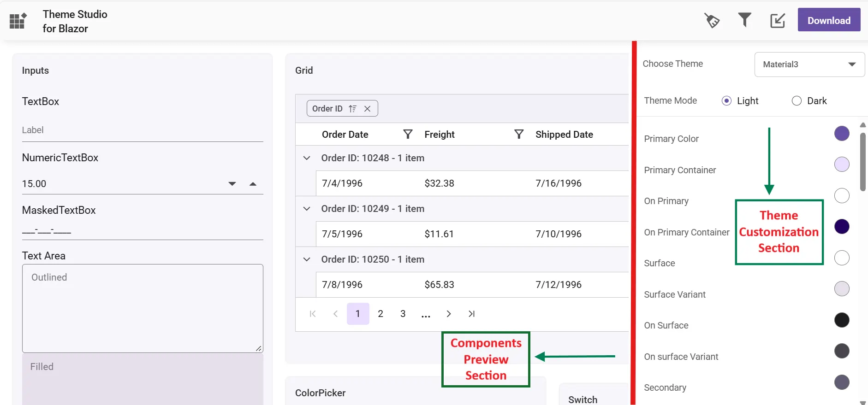Go to page 3 in the grid pager
This screenshot has height=405, width=868.
pos(403,314)
